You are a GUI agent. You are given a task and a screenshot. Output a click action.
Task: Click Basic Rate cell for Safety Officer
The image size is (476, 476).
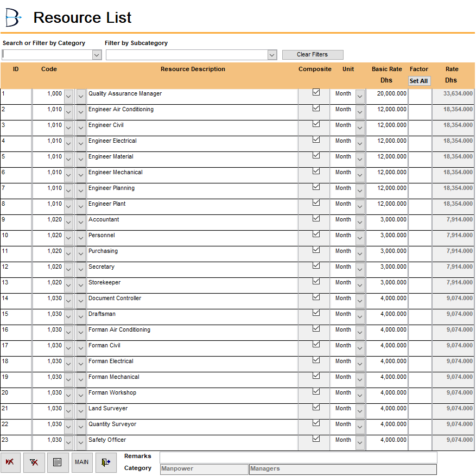[x=387, y=442]
